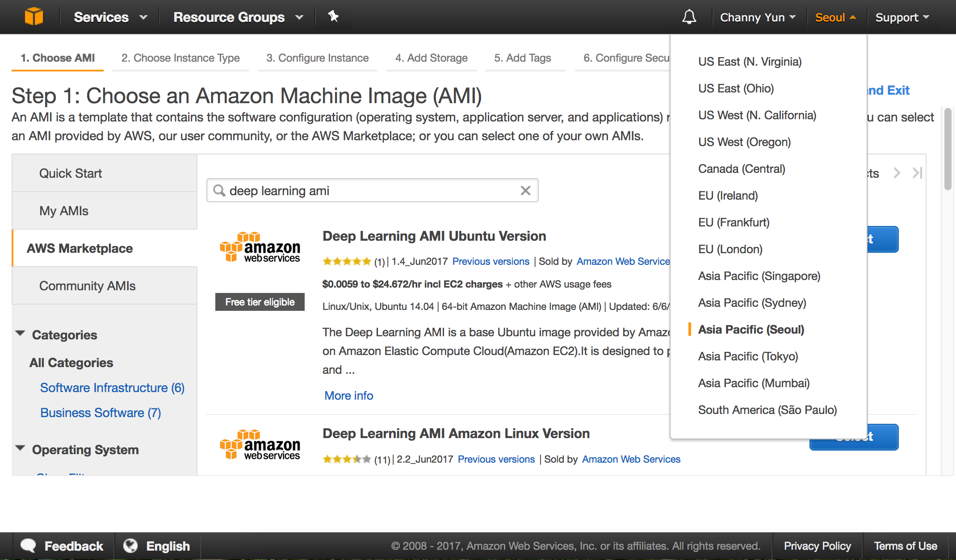The width and height of the screenshot is (956, 560).
Task: Jump to the last results page arrow
Action: click(x=917, y=173)
